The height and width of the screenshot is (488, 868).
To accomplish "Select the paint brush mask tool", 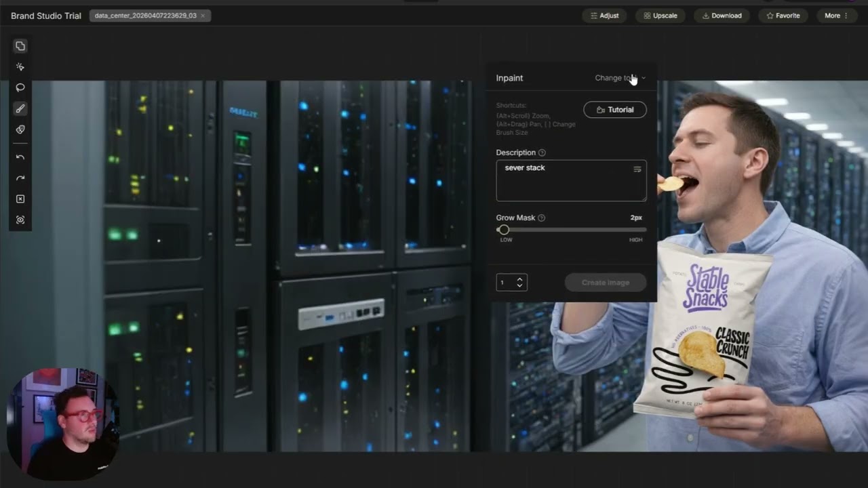I will pos(20,108).
